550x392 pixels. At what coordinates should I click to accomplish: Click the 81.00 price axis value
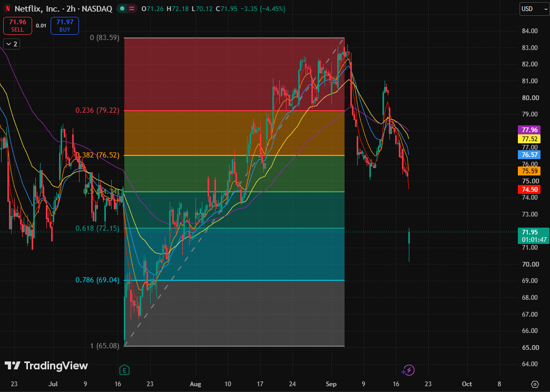click(529, 81)
